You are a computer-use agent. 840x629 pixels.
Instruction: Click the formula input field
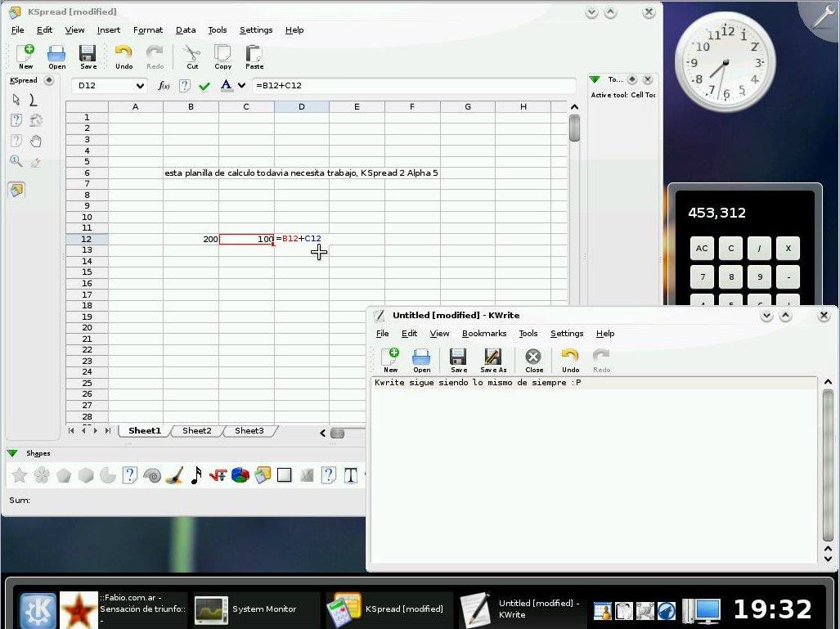point(414,86)
